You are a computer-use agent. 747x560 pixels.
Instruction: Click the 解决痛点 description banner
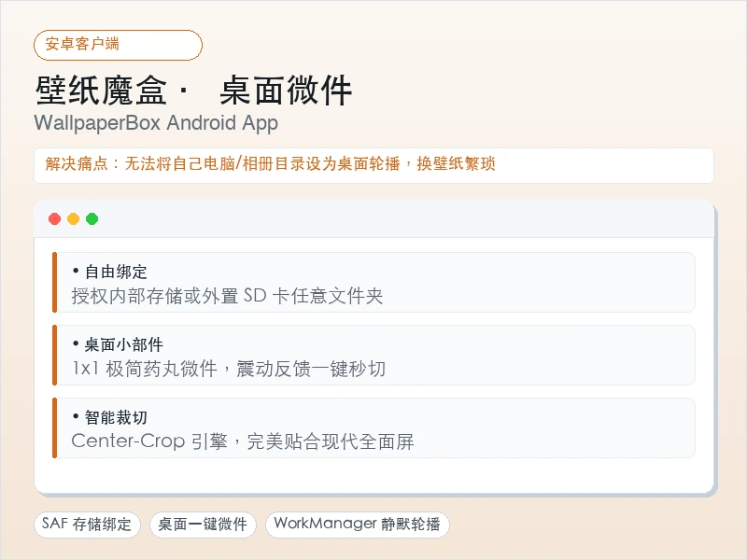373,165
